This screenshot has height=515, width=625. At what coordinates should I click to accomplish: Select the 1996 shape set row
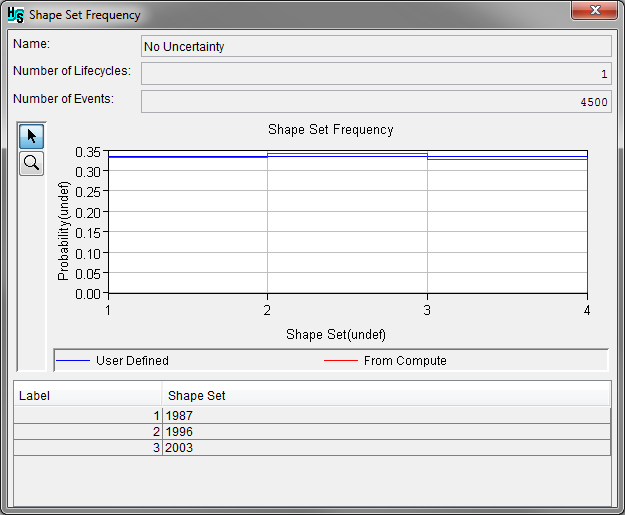click(x=386, y=431)
